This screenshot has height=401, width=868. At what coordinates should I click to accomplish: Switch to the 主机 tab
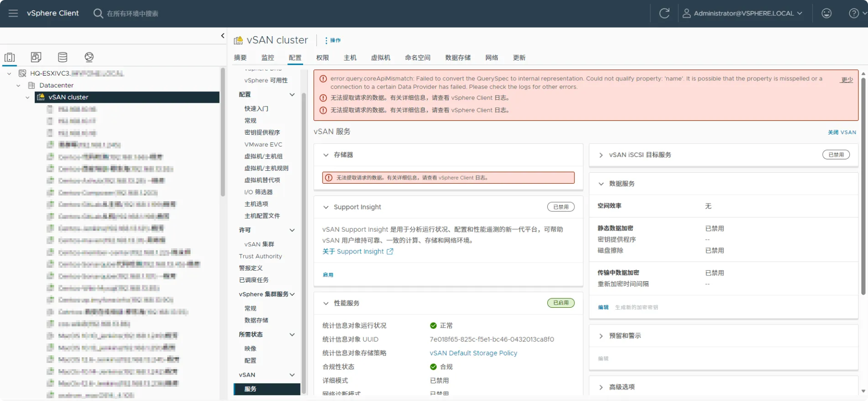tap(350, 58)
